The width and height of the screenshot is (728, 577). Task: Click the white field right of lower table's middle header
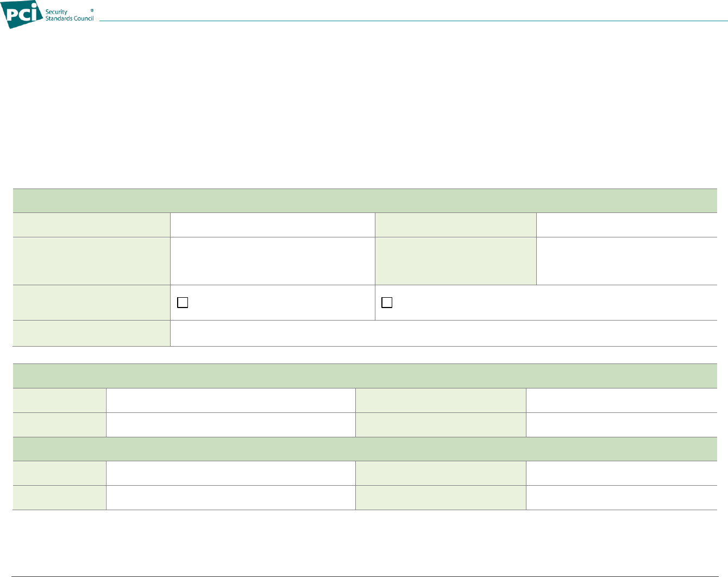click(x=230, y=473)
